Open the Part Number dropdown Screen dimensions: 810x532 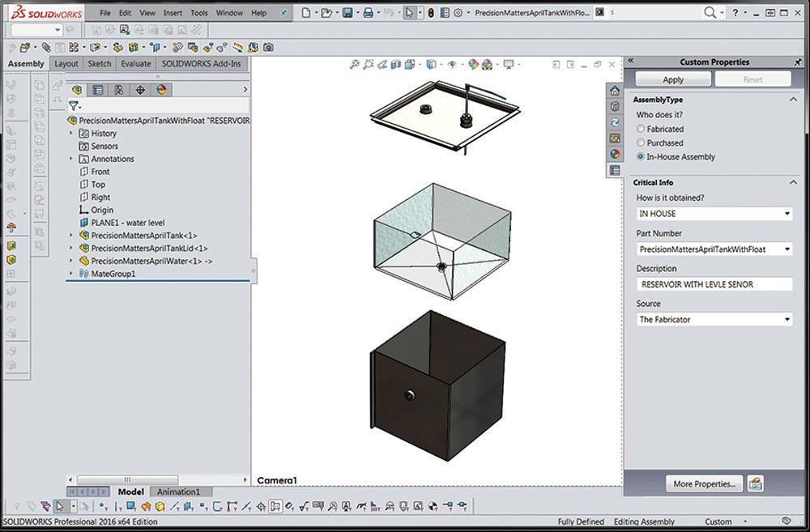(x=787, y=249)
